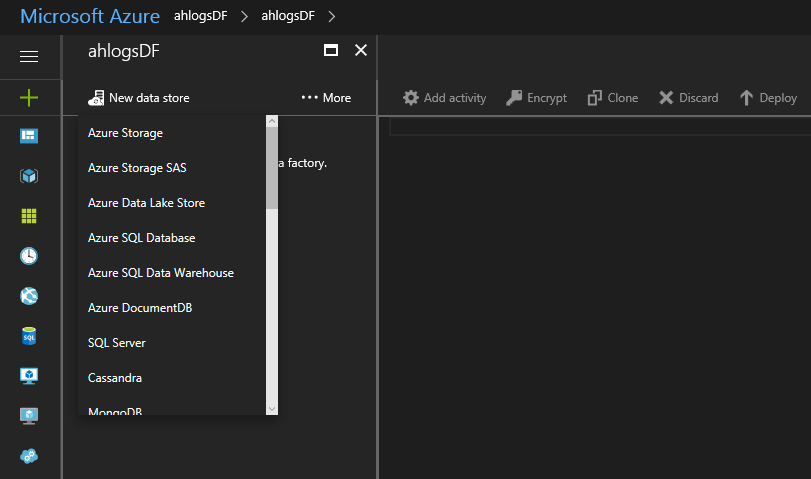The width and height of the screenshot is (811, 479).
Task: Click the Encrypt label
Action: (x=547, y=98)
